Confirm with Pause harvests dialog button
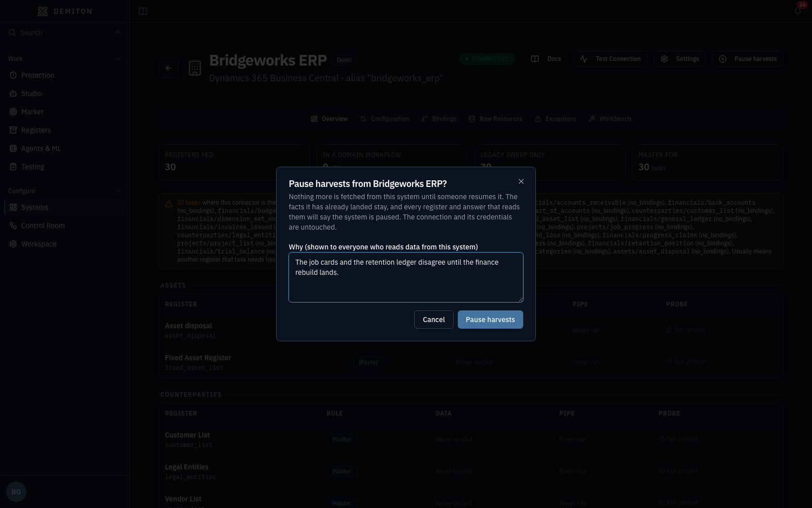Screen dimensions: 812x508 pyautogui.click(x=490, y=320)
